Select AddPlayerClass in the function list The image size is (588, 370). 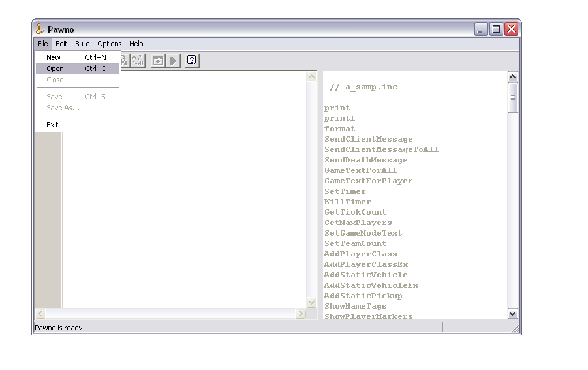point(360,254)
